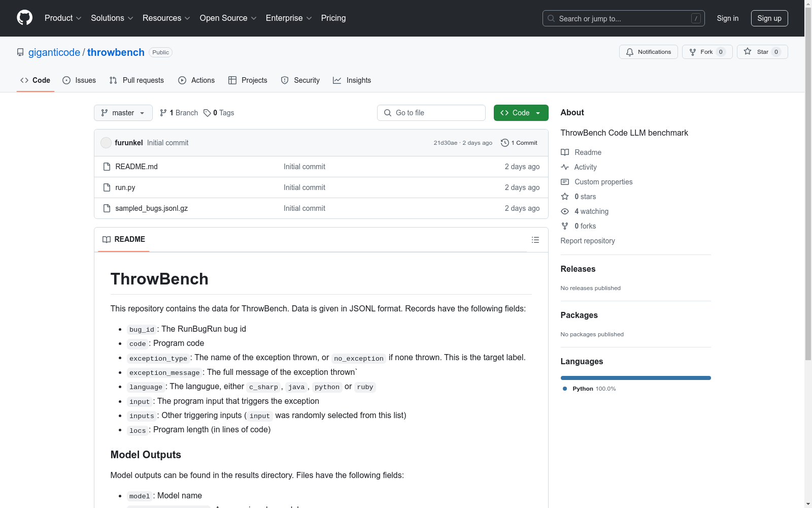Click the file icon for README.md
The height and width of the screenshot is (508, 812).
107,167
